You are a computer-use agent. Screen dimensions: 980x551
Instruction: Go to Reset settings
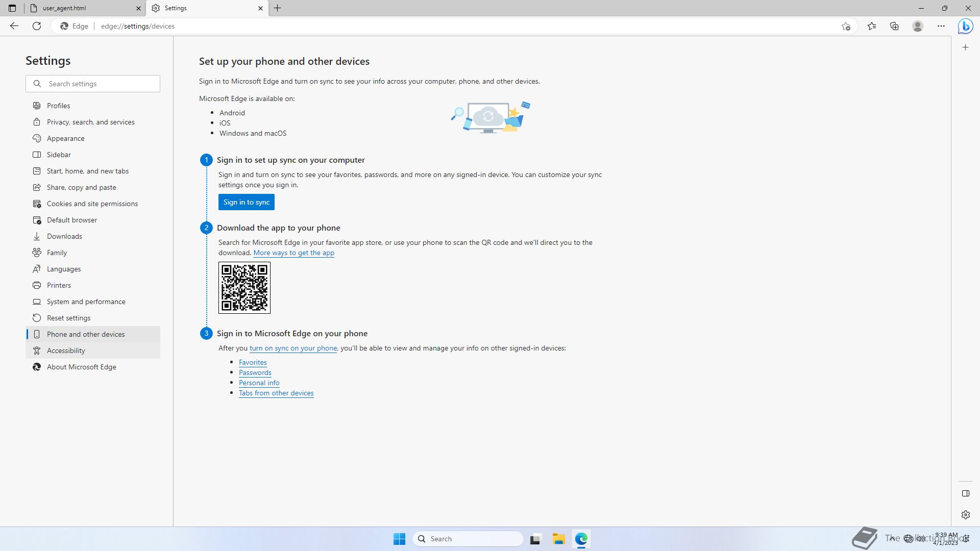pyautogui.click(x=93, y=318)
